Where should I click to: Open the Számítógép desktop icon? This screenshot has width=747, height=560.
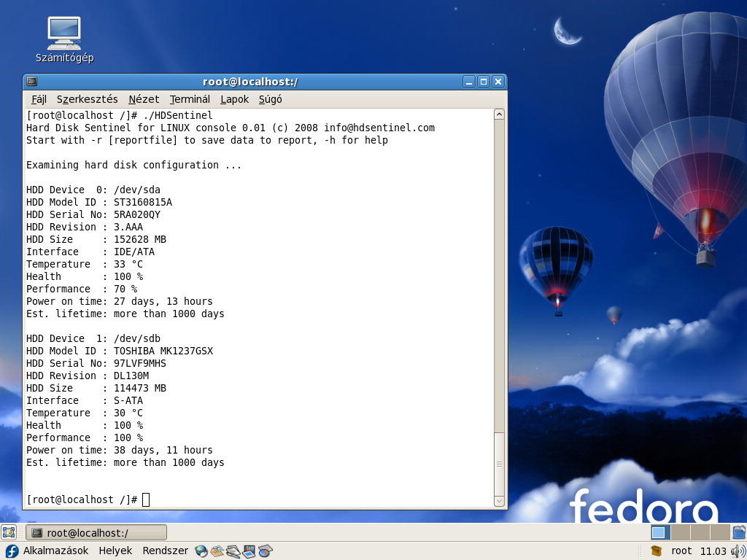(64, 40)
